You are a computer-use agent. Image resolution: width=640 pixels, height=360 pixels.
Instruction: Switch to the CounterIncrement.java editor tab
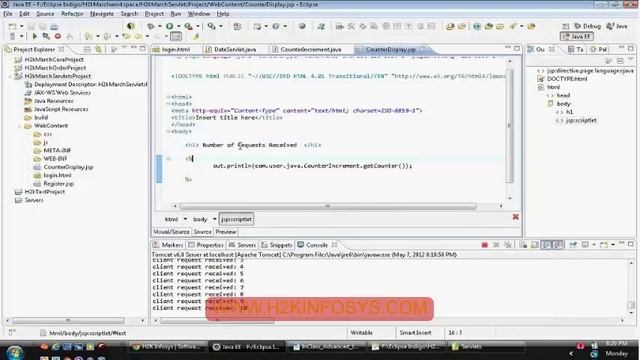(x=310, y=49)
